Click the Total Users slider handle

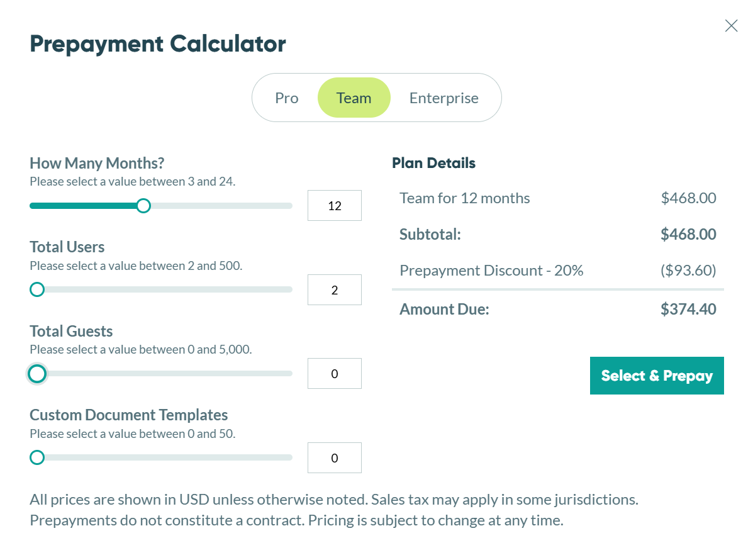pyautogui.click(x=36, y=289)
